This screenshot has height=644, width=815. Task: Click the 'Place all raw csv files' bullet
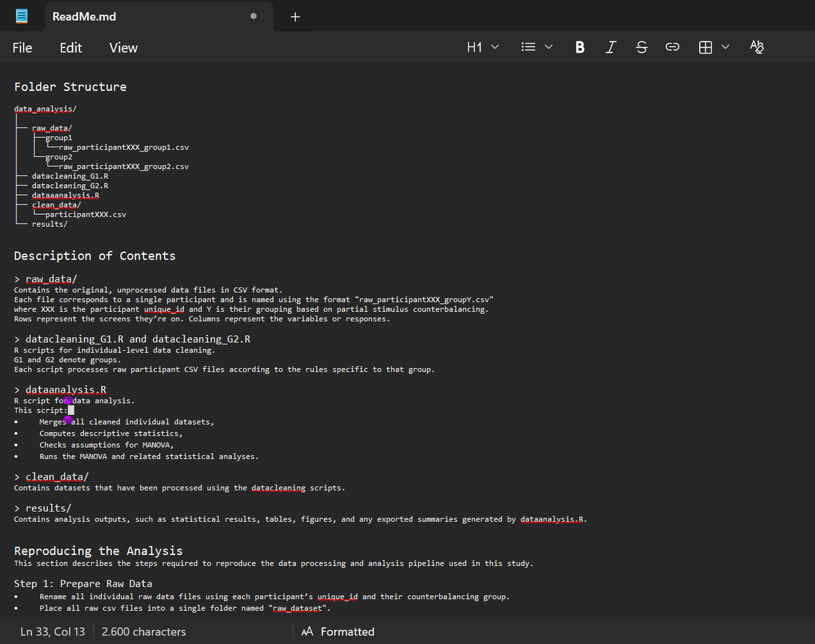click(x=184, y=608)
